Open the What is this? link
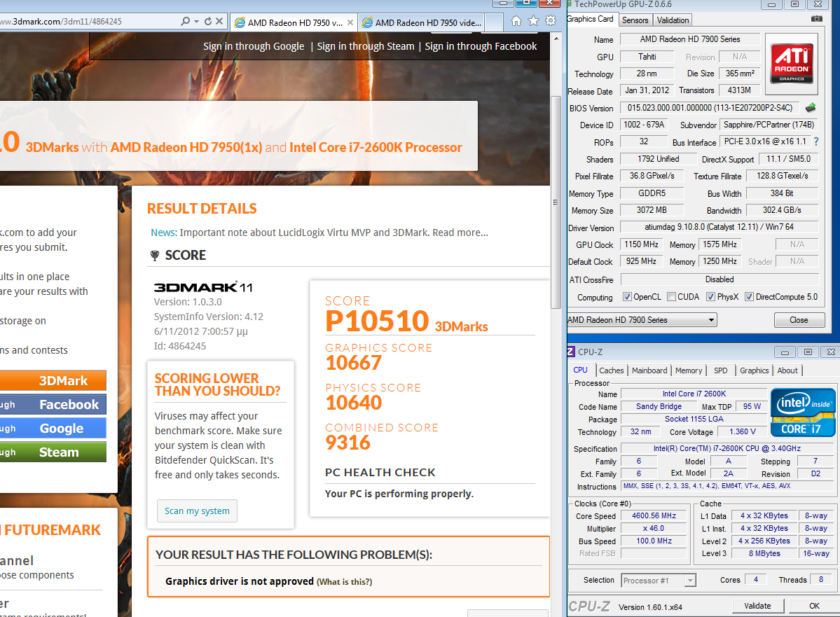The image size is (840, 617). click(x=345, y=582)
